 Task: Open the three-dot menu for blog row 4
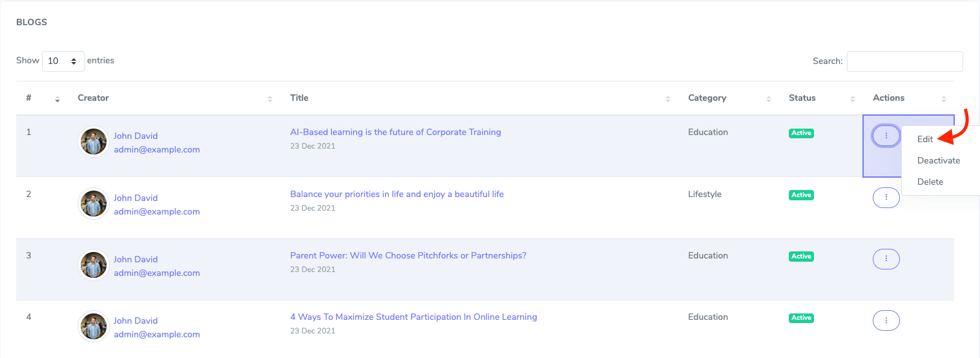click(886, 320)
